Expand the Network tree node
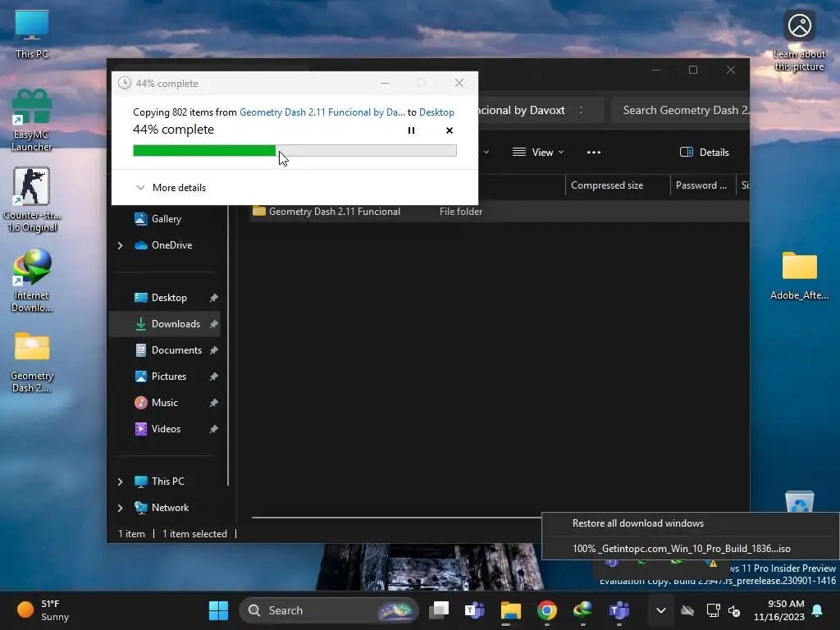Image resolution: width=840 pixels, height=630 pixels. tap(120, 508)
